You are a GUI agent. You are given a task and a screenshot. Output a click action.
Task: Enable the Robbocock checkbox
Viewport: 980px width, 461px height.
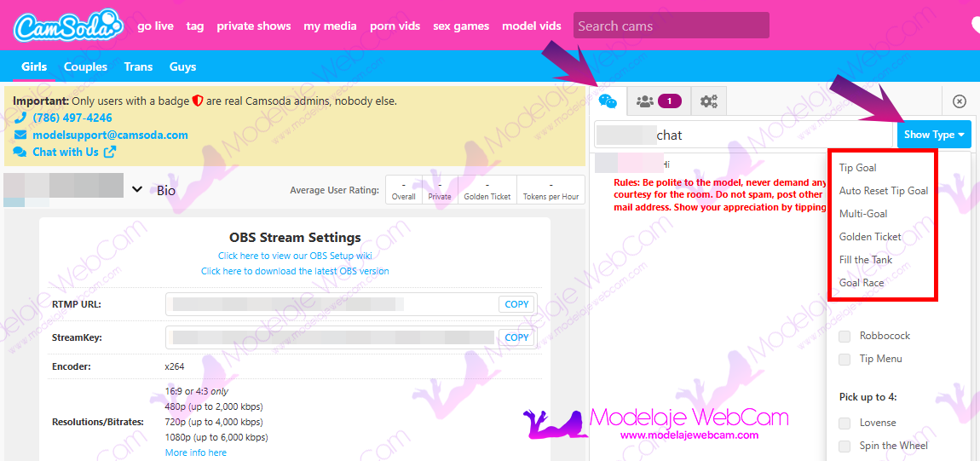845,336
